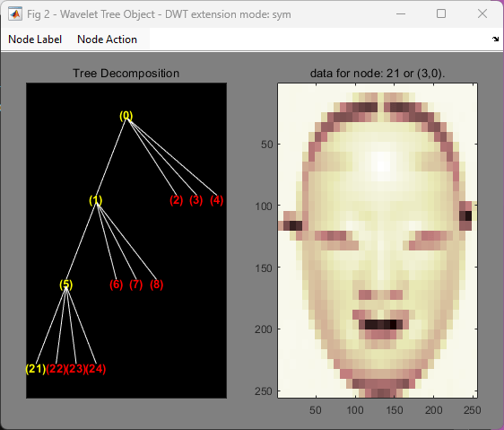Select red leaf node (8)
This screenshot has width=504, height=430.
(157, 285)
